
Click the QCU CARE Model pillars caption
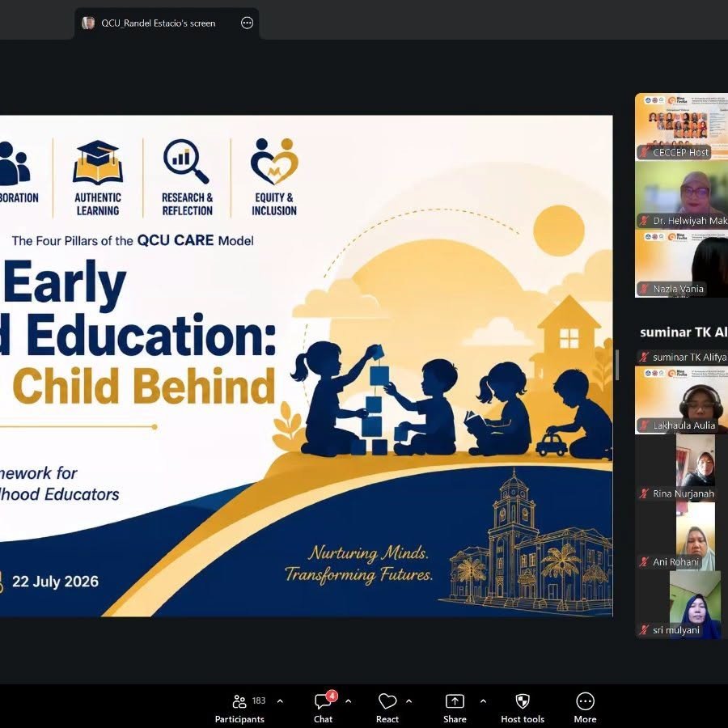[x=133, y=240]
